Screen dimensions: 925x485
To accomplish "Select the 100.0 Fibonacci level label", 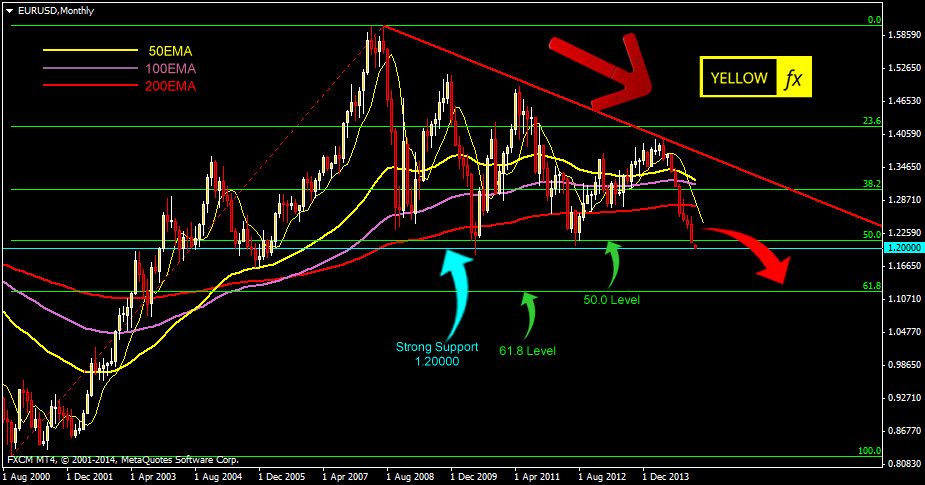I will [869, 452].
